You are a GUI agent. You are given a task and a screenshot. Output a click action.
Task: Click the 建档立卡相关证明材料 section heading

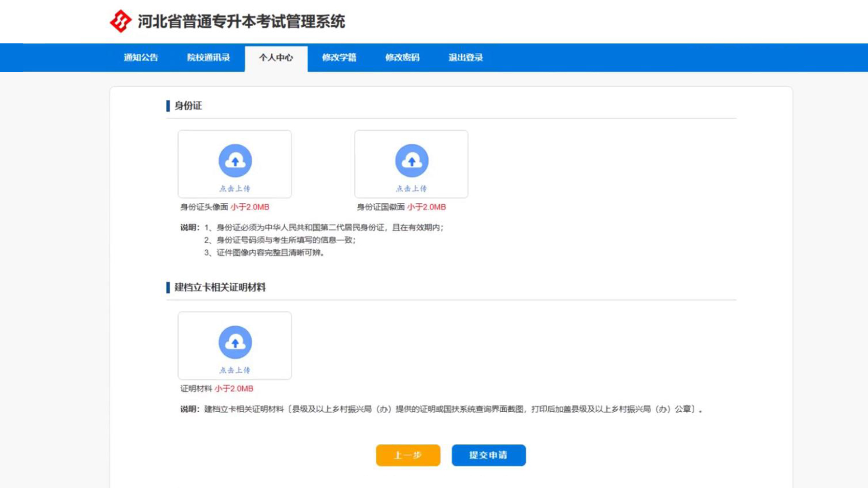point(220,287)
